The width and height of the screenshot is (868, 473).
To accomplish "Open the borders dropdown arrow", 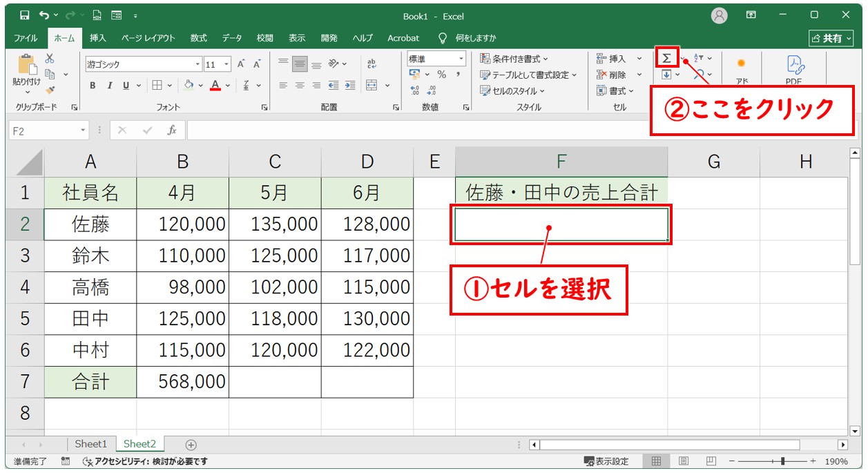I will coord(171,86).
